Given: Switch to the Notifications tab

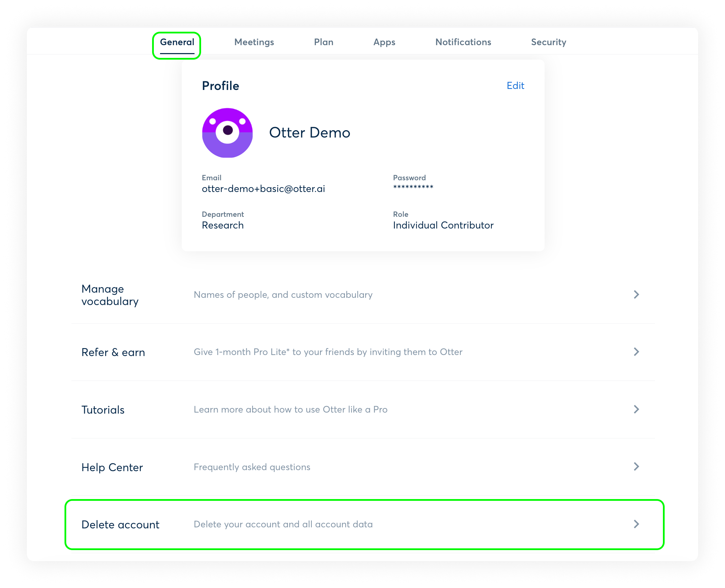Looking at the screenshot, I should [x=463, y=42].
